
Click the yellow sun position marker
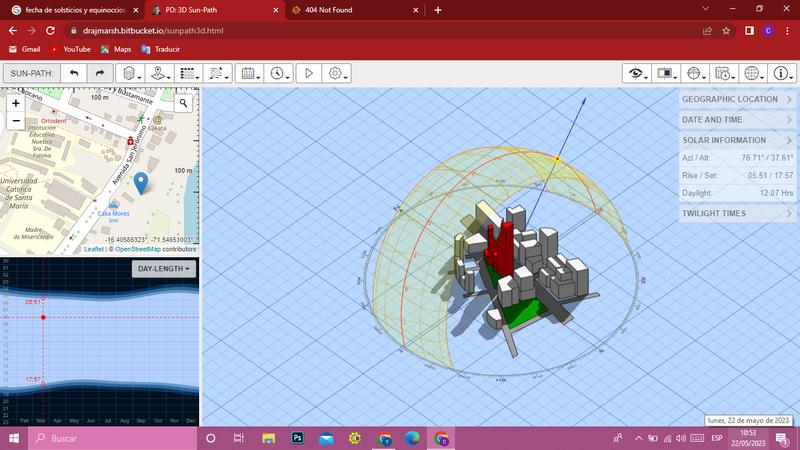(x=557, y=159)
